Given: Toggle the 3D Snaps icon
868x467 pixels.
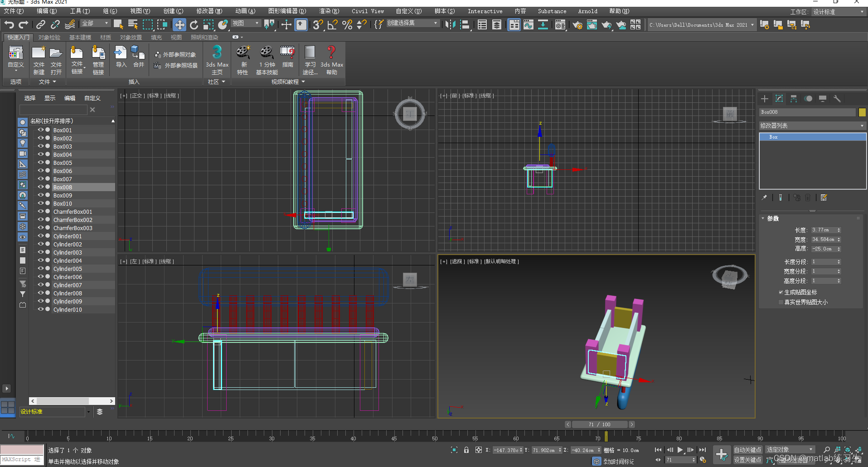Looking at the screenshot, I should [x=317, y=25].
